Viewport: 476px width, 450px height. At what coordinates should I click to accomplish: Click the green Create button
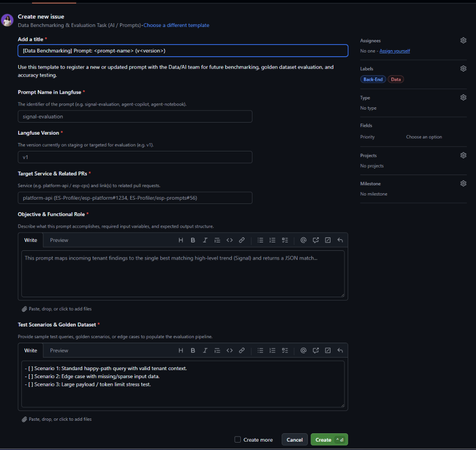pos(329,440)
